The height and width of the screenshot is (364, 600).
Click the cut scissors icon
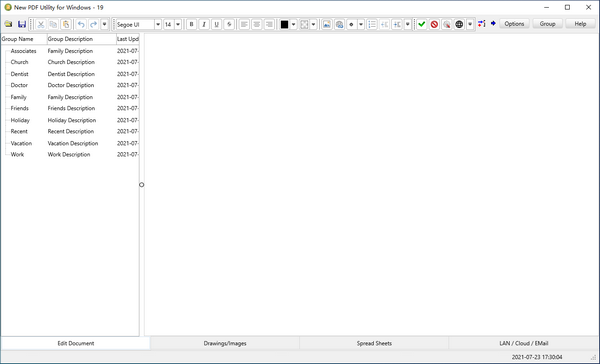41,24
